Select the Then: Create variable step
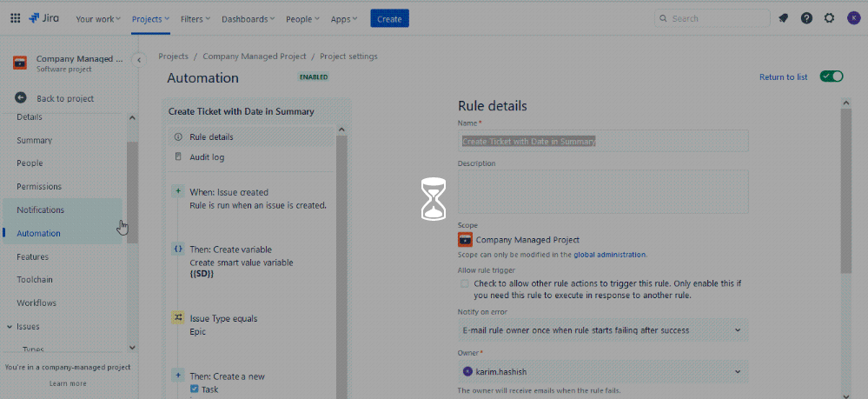Screen dimensions: 868x399 pos(252,262)
